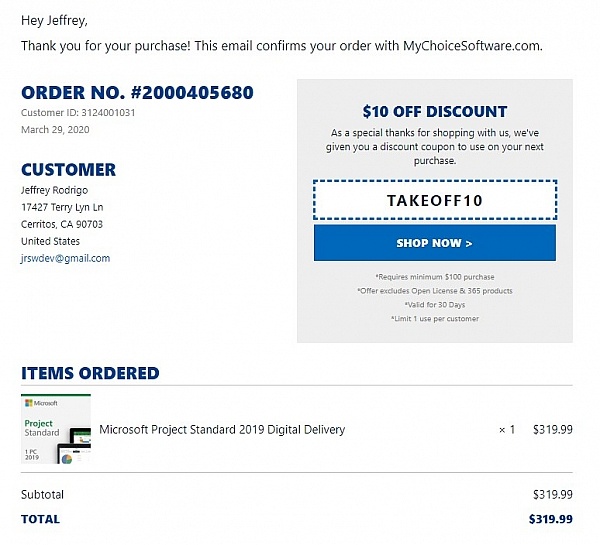Click the 17427 Terry Lyn Ln address line
Screen dimensions: 600x545
[x=62, y=207]
